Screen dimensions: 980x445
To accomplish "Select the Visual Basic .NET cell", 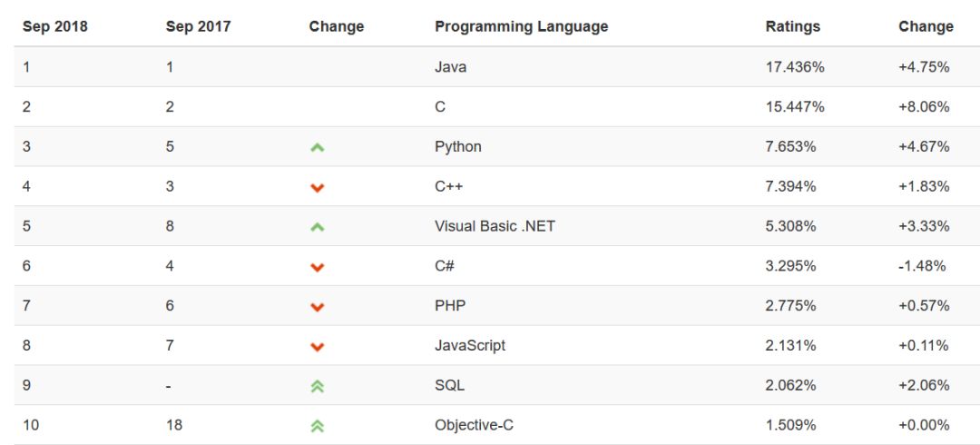I will (x=495, y=226).
